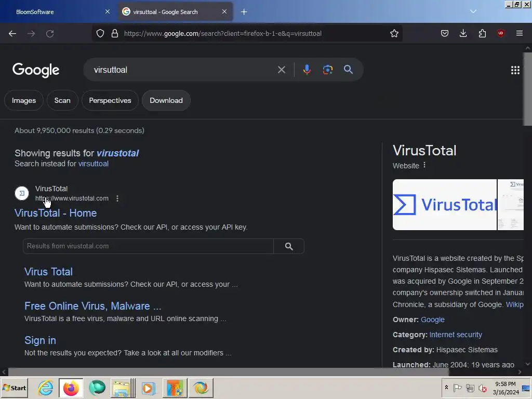Open the file explorer folder taskbar icon
532x399 pixels.
(x=123, y=388)
